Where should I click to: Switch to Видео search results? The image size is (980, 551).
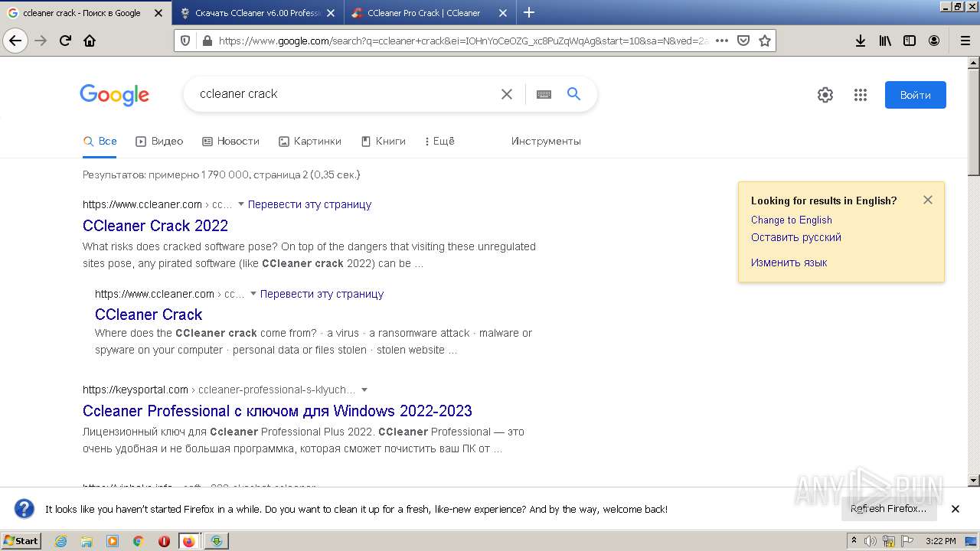pos(159,141)
